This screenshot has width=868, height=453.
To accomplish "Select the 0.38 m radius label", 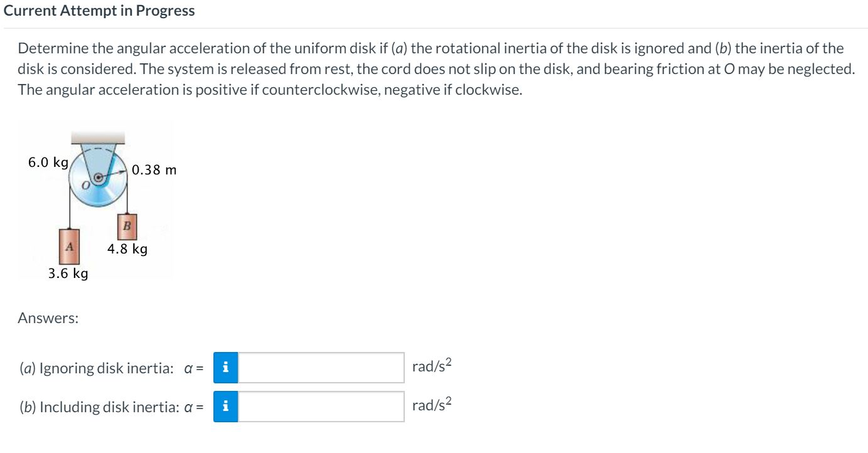I will [x=154, y=169].
